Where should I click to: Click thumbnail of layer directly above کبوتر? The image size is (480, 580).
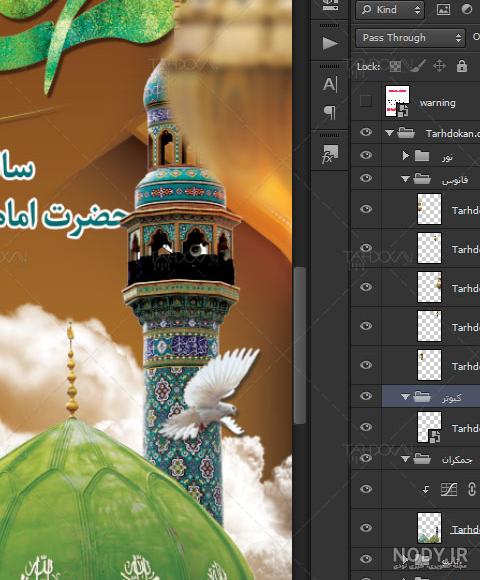tap(429, 365)
